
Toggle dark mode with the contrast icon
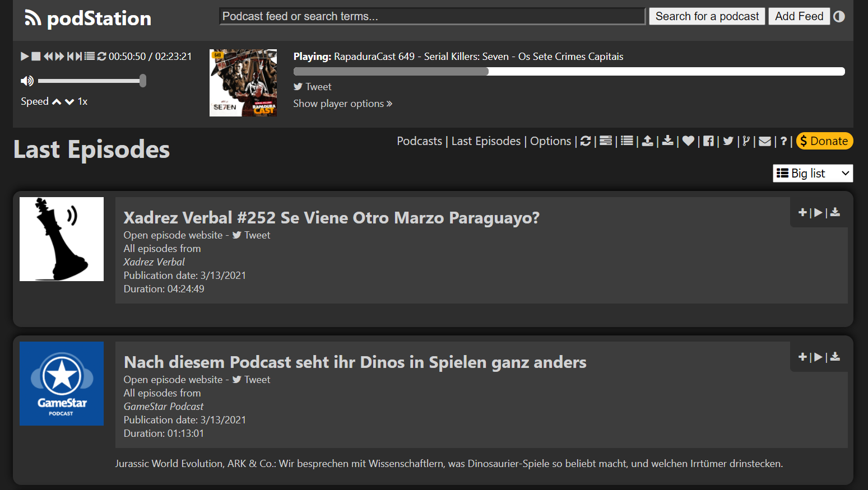[839, 16]
